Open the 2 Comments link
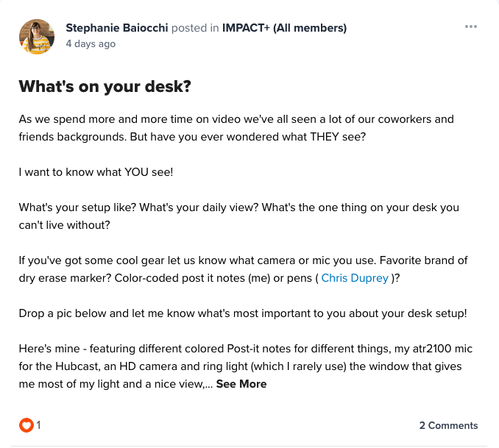This screenshot has height=448, width=499. click(x=448, y=425)
